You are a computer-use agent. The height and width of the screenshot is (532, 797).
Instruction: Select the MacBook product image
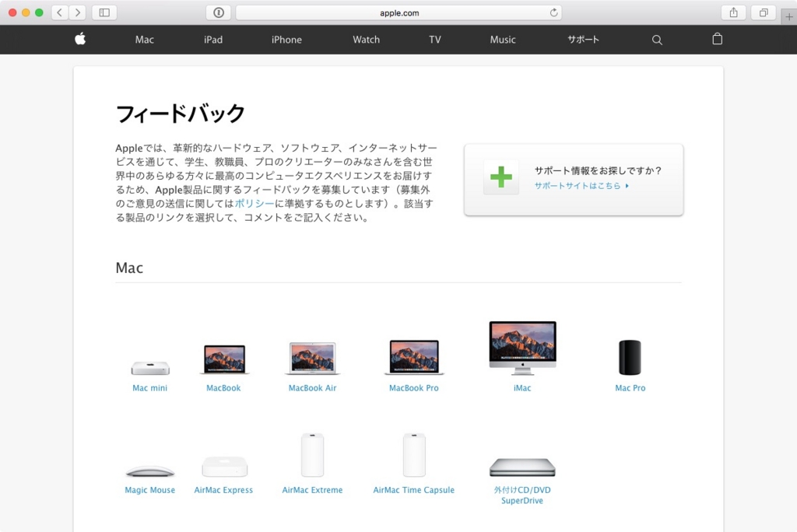(224, 359)
